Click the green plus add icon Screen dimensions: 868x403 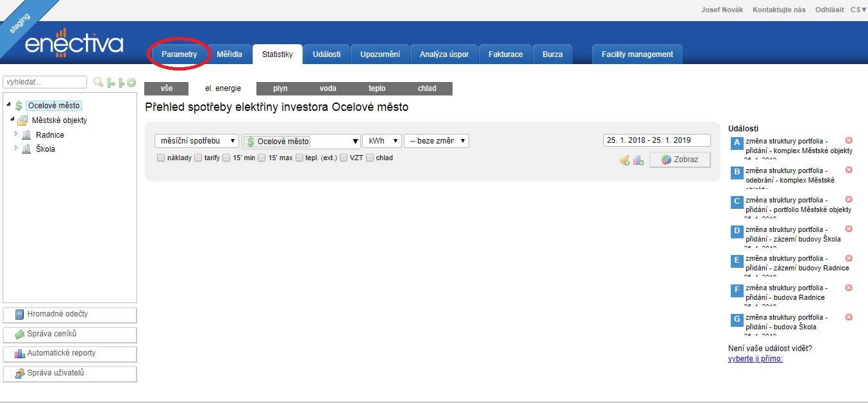pos(131,82)
